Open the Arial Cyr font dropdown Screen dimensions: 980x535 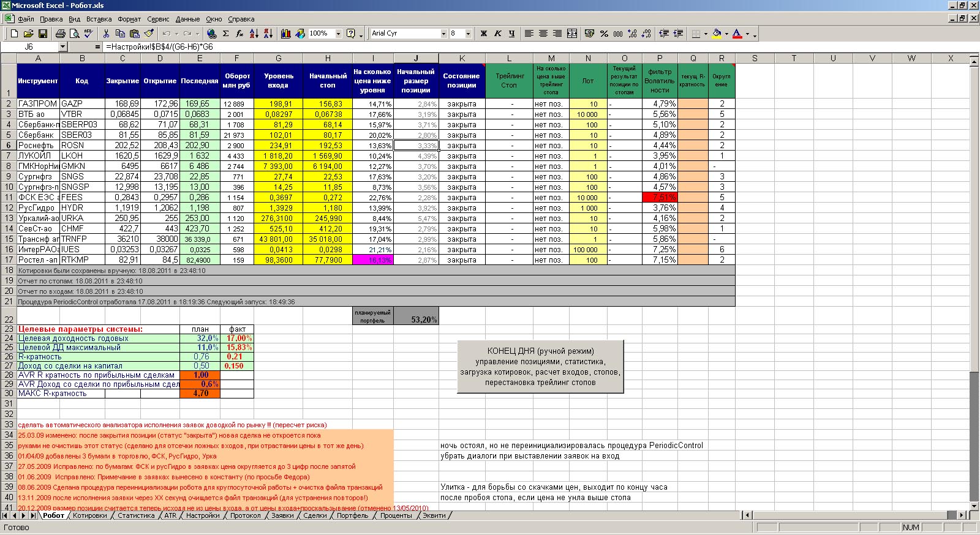pyautogui.click(x=443, y=34)
